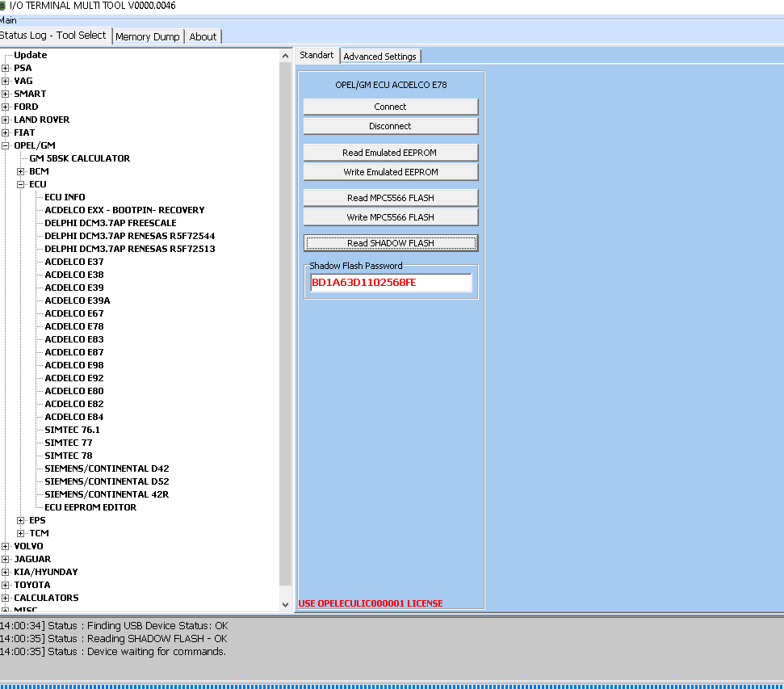The image size is (784, 689).
Task: Switch to Memory Dump tab
Action: pyautogui.click(x=147, y=36)
